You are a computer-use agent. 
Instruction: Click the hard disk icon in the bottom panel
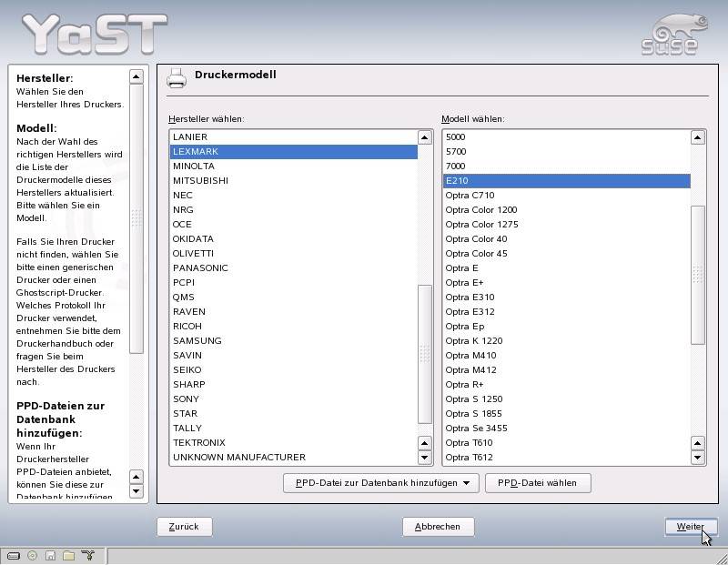pos(14,555)
